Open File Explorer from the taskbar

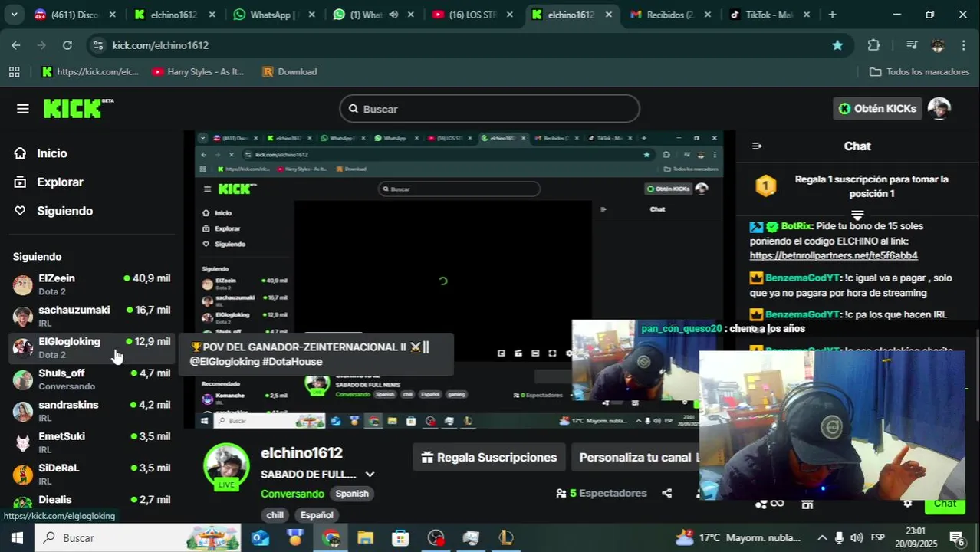(x=365, y=537)
